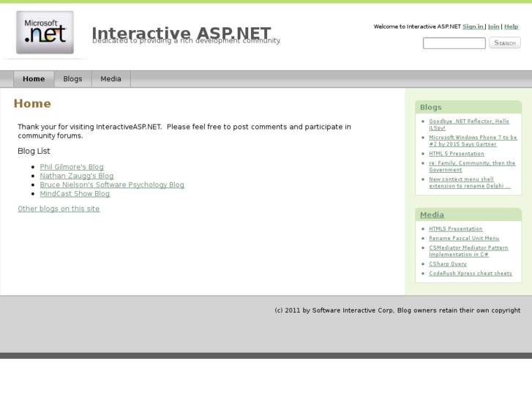Click the Search button

[x=504, y=42]
